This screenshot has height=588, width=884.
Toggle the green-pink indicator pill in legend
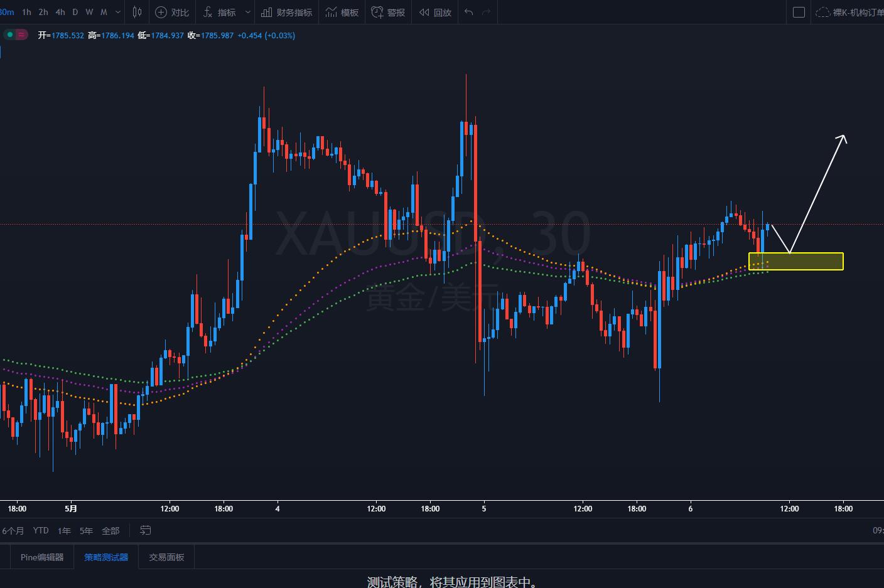tap(16, 35)
